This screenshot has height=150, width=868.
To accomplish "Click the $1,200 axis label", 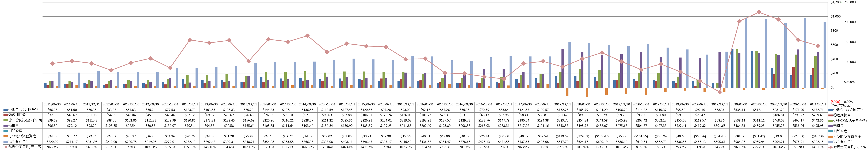I will pos(836,2).
